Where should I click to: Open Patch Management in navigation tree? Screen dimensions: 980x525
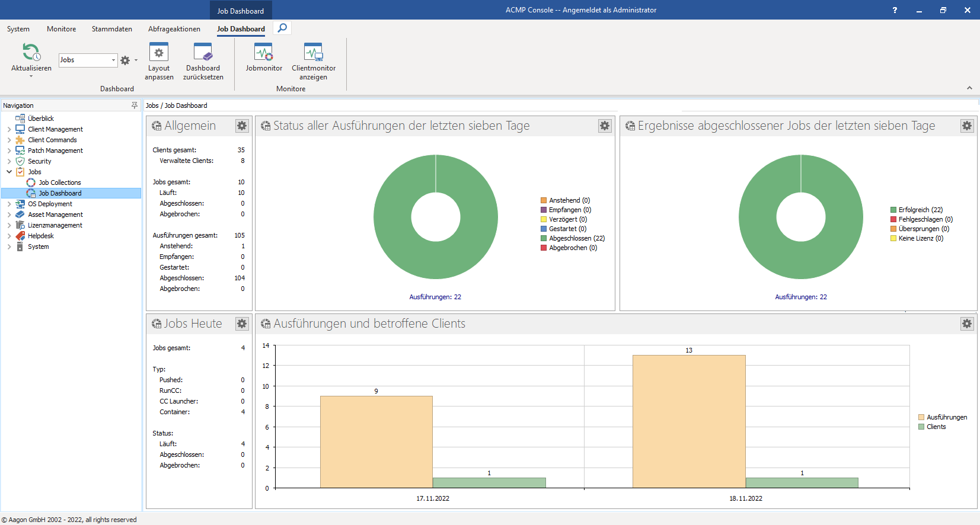coord(55,151)
